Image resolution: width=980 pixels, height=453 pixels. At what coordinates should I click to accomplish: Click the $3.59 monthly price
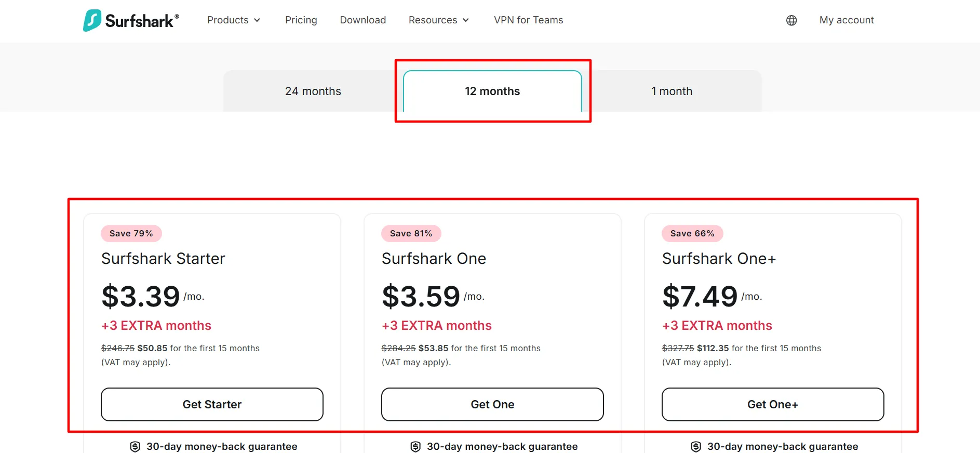tap(433, 296)
